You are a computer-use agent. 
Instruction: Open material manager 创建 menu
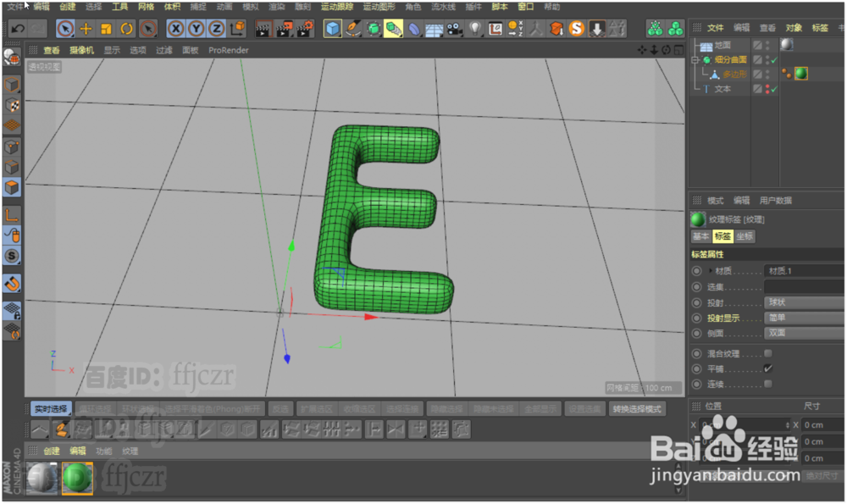click(52, 451)
